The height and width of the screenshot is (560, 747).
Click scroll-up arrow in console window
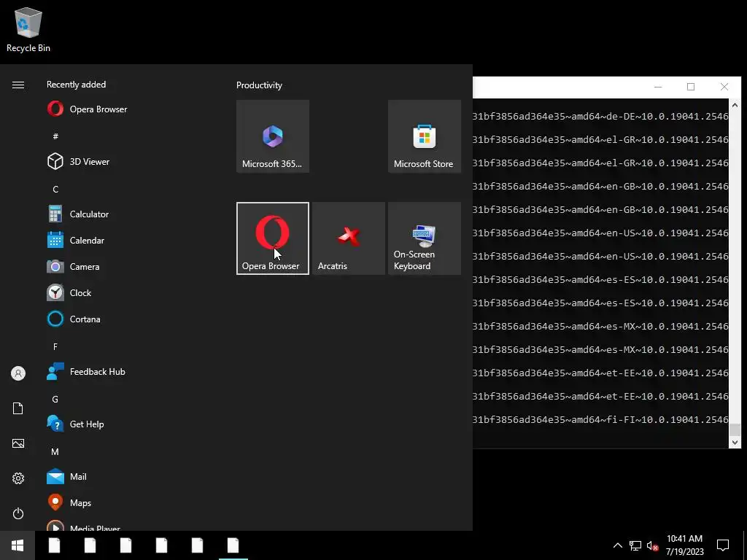point(735,105)
